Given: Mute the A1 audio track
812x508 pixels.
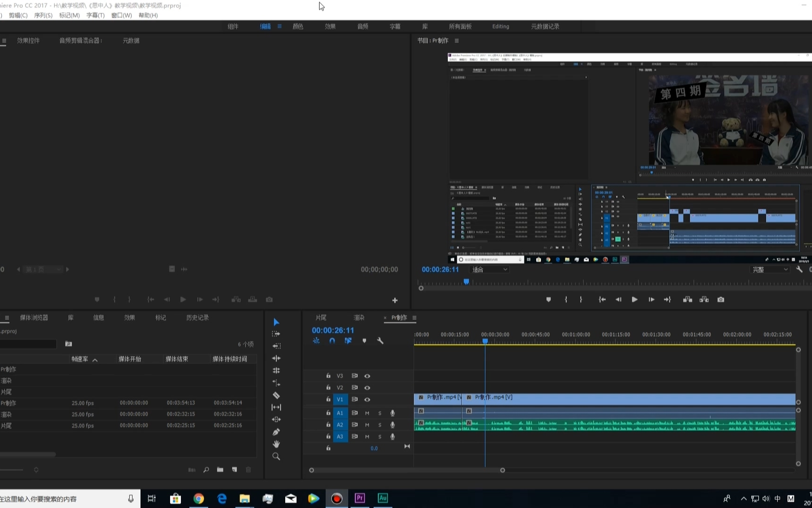Looking at the screenshot, I should click(367, 413).
